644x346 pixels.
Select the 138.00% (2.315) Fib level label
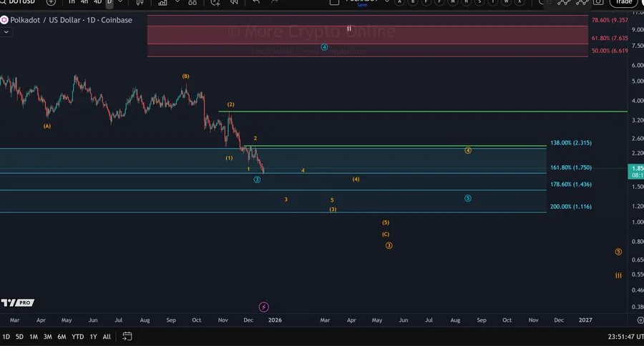pyautogui.click(x=571, y=143)
